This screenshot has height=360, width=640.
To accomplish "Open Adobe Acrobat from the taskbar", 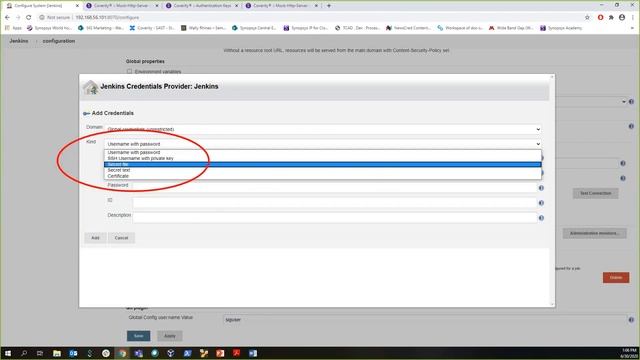I will tap(236, 353).
